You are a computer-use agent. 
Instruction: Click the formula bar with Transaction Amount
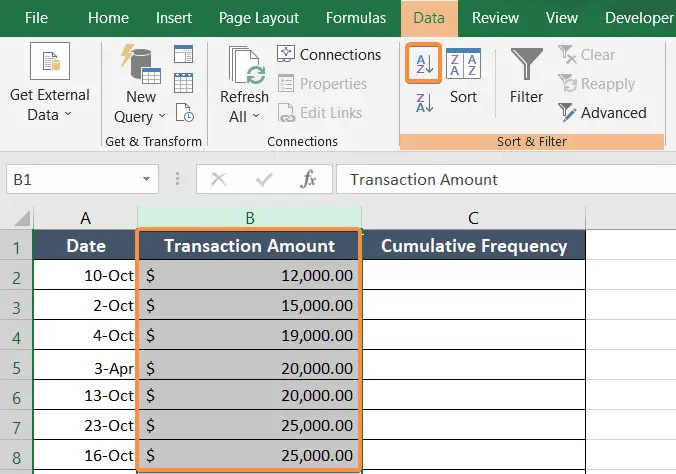click(x=506, y=179)
